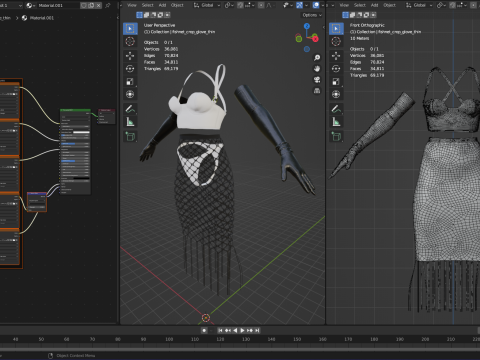Switch perspective/orthographic grid gizmo icon

coord(317,91)
